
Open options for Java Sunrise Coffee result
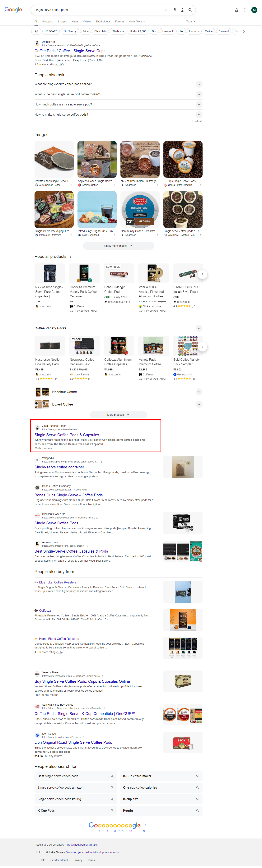103,430
